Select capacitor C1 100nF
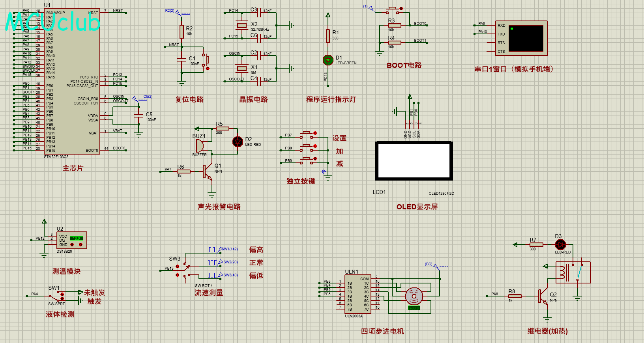The height and width of the screenshot is (343, 644). pos(182,60)
